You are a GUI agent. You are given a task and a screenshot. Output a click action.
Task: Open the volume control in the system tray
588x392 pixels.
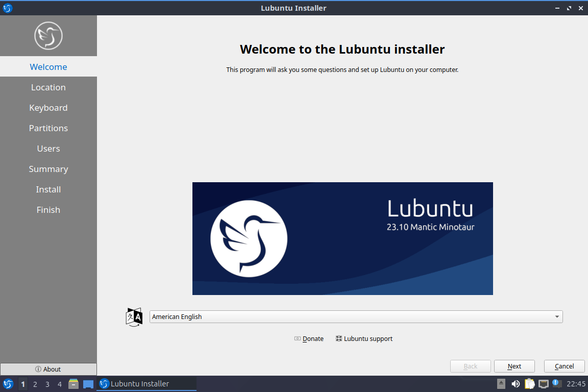[x=516, y=384]
